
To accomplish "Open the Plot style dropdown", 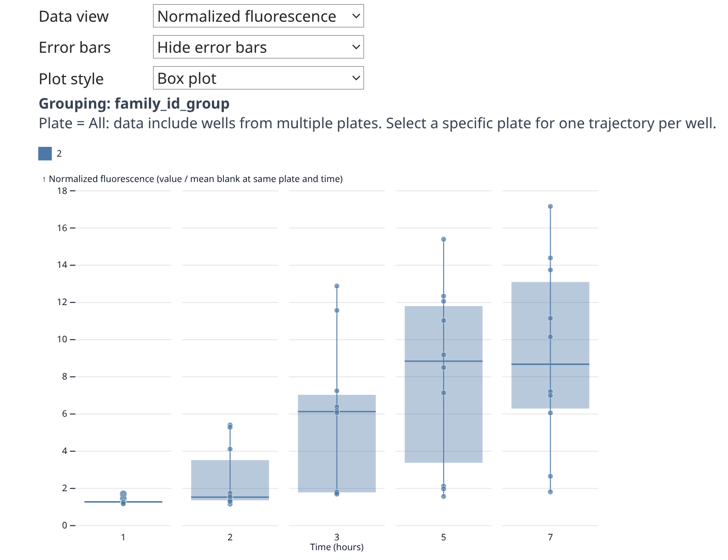I will coord(258,78).
